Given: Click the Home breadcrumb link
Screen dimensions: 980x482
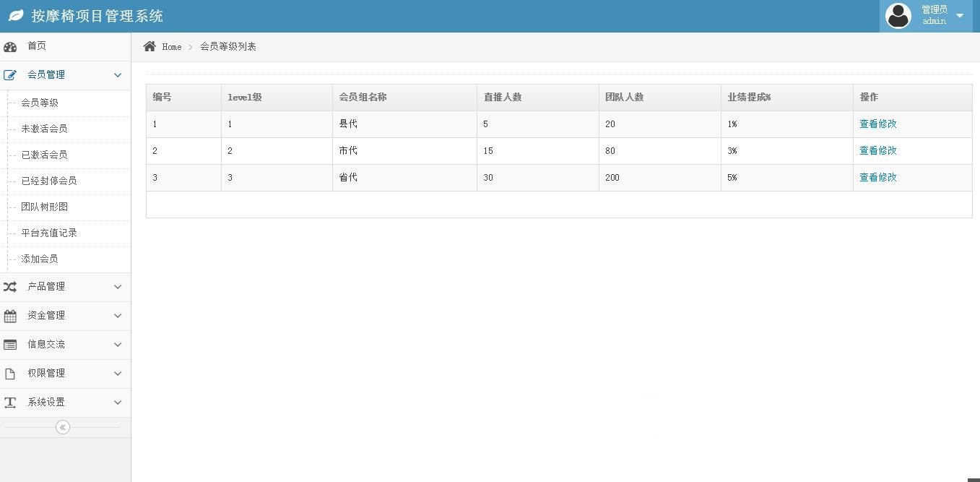Looking at the screenshot, I should (172, 47).
